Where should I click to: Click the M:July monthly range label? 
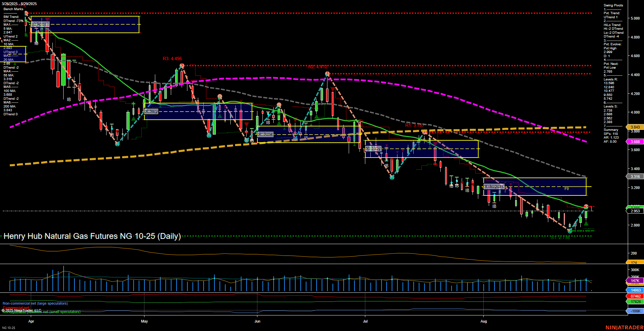tap(373, 148)
